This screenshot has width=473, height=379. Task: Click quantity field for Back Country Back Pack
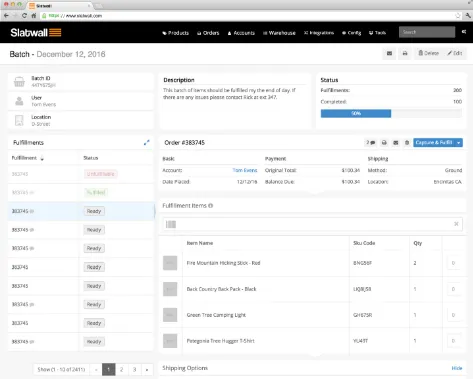[x=453, y=289]
